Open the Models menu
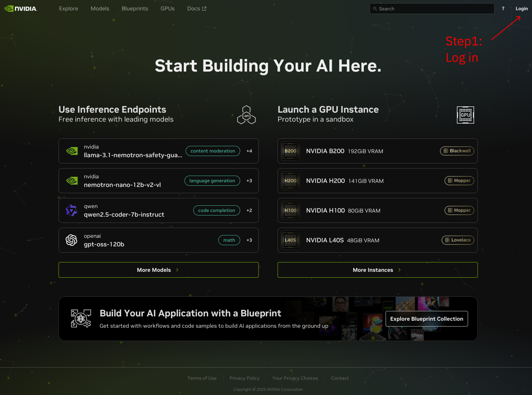This screenshot has width=532, height=395. 100,8
